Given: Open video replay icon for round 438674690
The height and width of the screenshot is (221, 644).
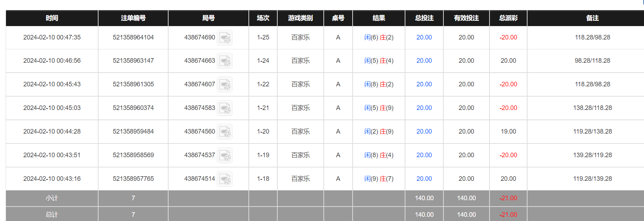Looking at the screenshot, I should pos(225,37).
